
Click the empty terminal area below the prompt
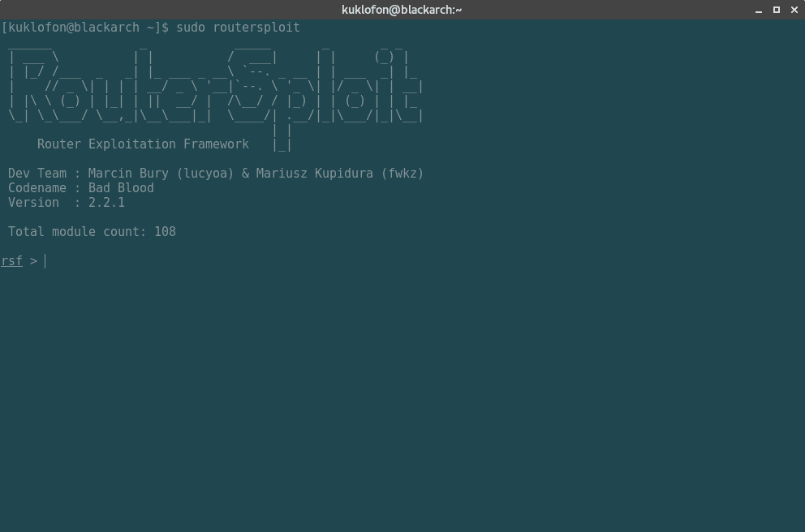[402, 400]
